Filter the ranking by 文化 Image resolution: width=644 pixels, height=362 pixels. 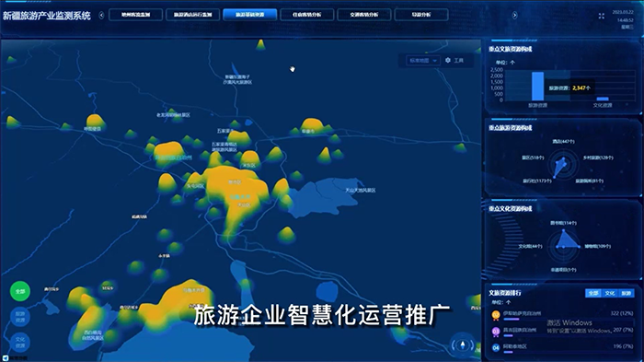610,293
